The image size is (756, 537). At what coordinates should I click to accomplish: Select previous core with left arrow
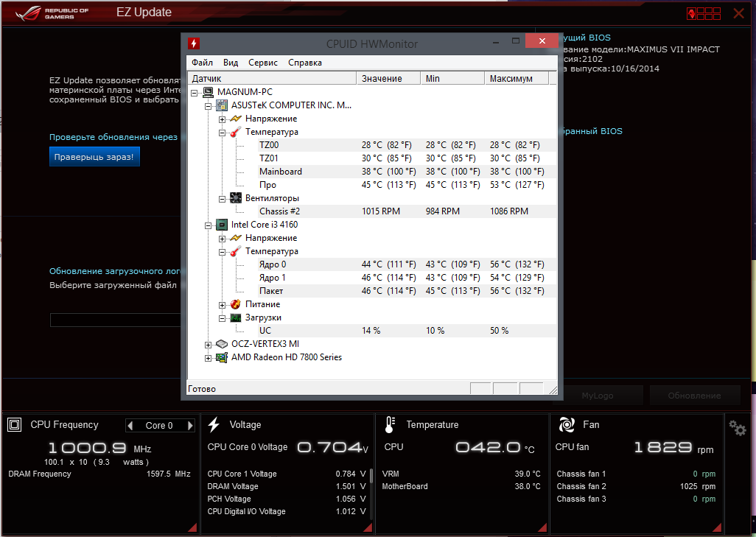point(130,425)
